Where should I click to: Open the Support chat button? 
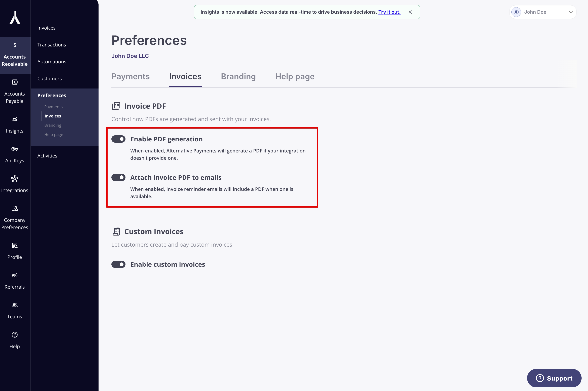click(554, 378)
